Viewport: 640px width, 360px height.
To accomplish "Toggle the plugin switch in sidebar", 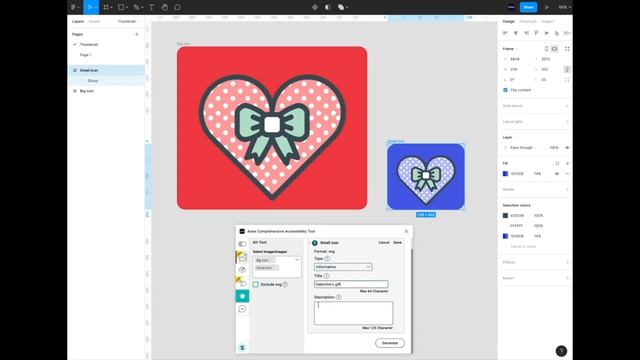I will point(242,244).
